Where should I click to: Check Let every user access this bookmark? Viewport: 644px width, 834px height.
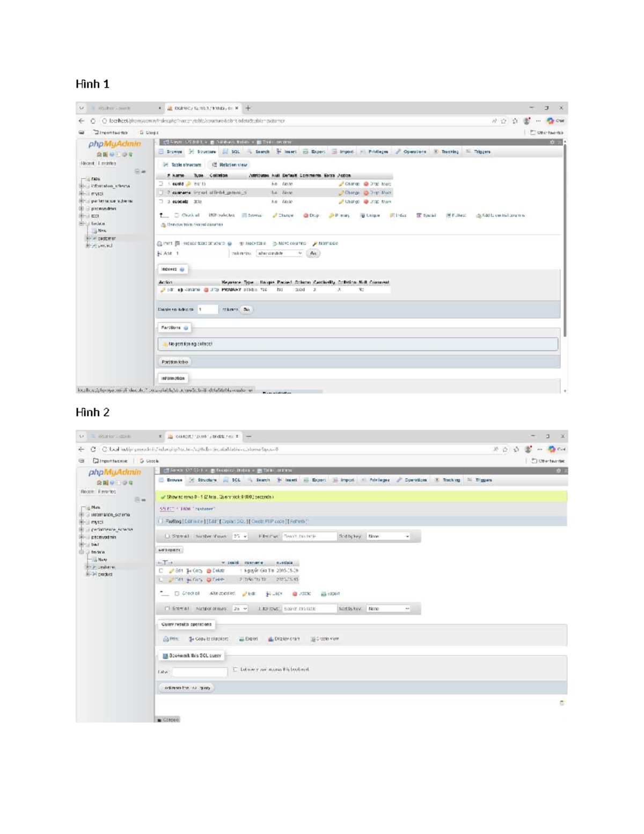[x=235, y=670]
